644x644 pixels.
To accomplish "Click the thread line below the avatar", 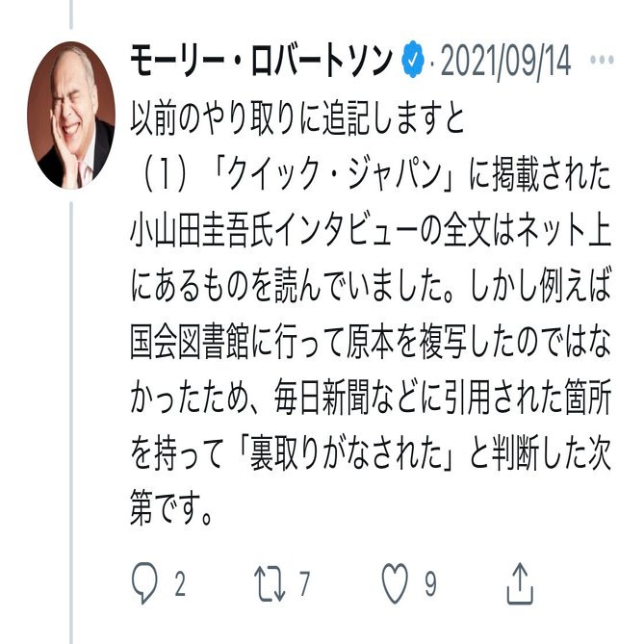I will [71, 423].
